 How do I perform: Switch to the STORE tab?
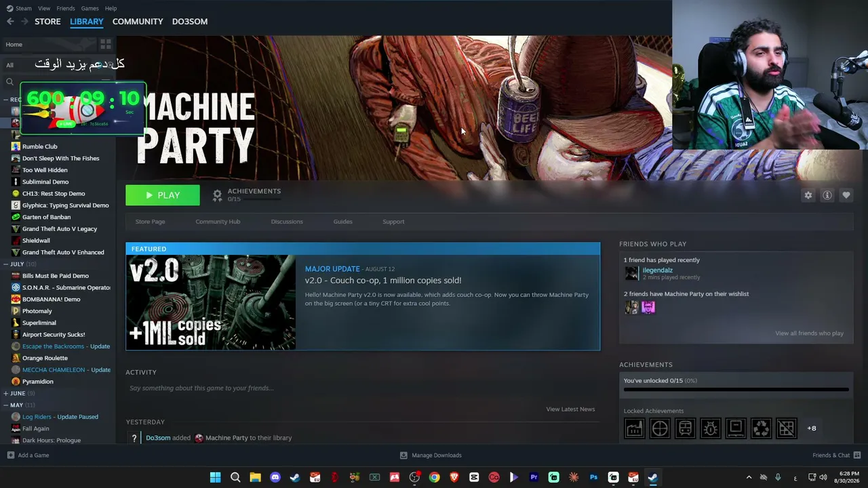pos(47,22)
